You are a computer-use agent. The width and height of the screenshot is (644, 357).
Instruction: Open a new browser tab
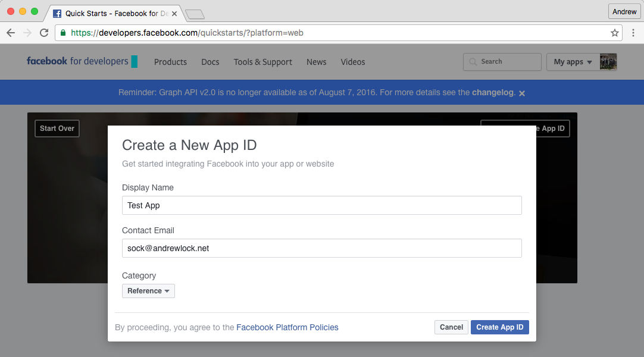click(x=195, y=14)
